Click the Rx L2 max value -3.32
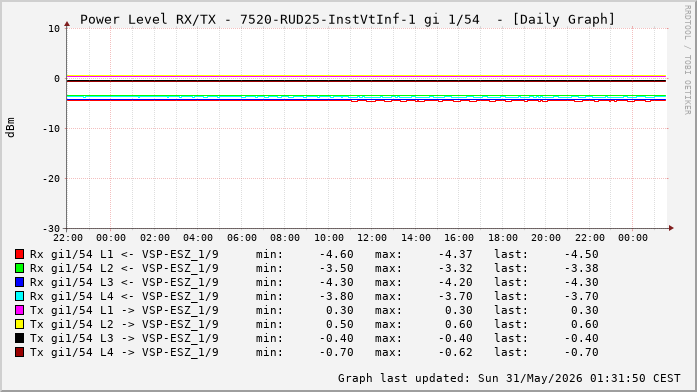 point(456,268)
